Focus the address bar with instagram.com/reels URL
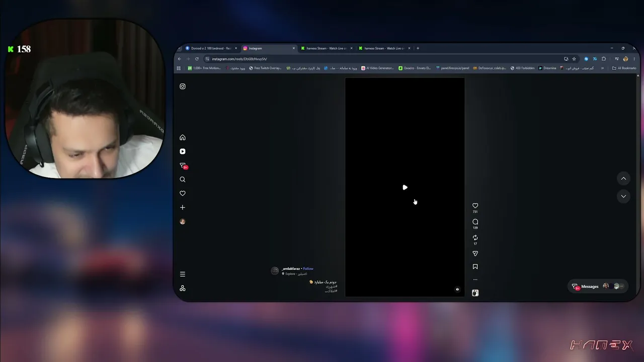The width and height of the screenshot is (644, 362). click(382, 59)
